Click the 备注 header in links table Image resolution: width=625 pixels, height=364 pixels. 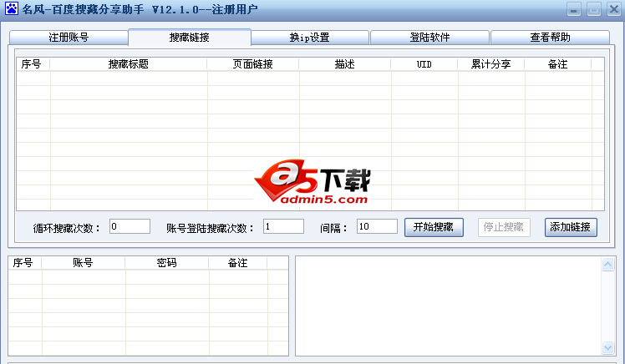click(557, 64)
